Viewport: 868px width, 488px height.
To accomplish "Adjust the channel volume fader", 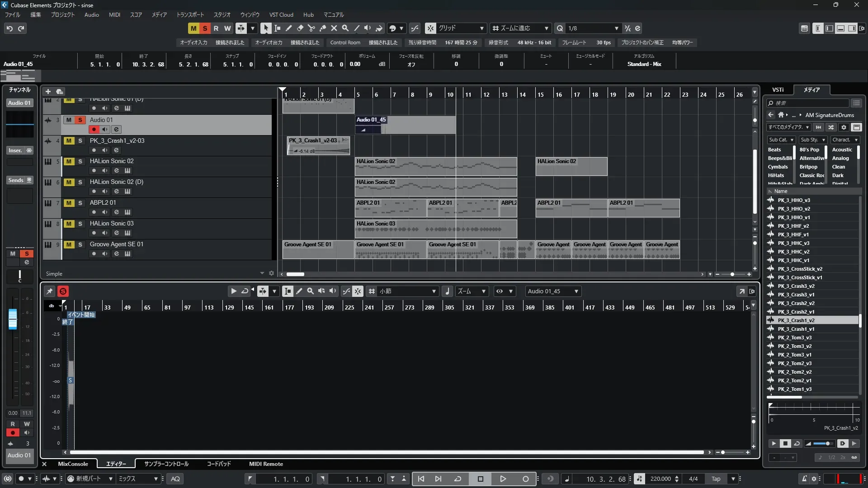I will coord(13,319).
